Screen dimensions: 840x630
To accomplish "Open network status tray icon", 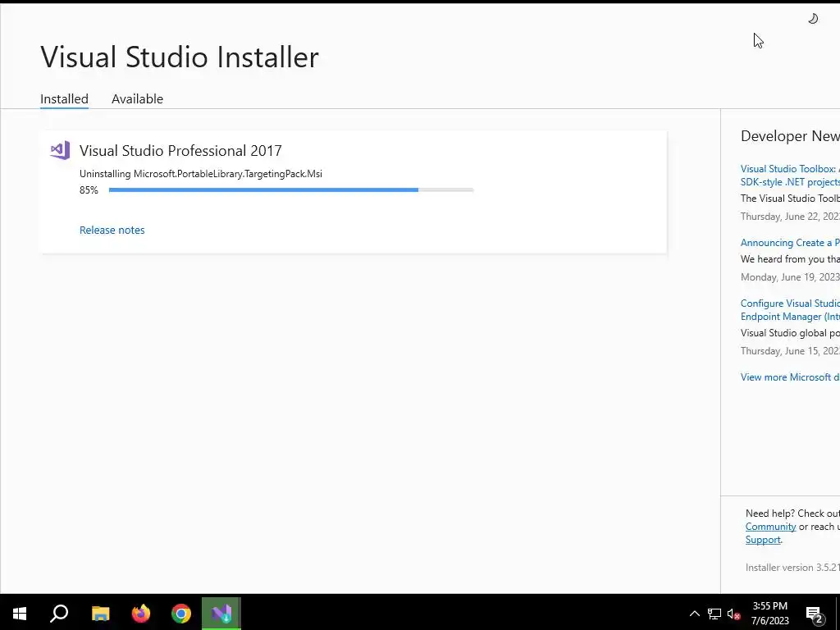I will [x=714, y=614].
